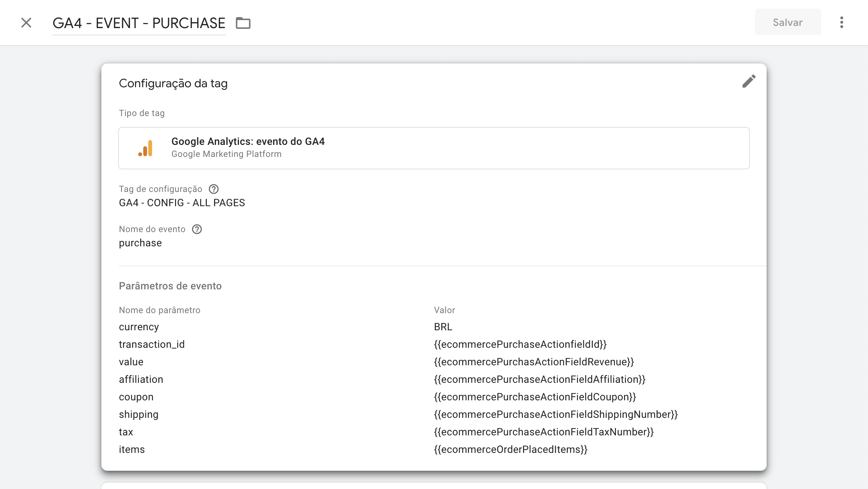Click the ecommercePurchasActionFieldRevenue value variable
The height and width of the screenshot is (489, 868).
534,362
